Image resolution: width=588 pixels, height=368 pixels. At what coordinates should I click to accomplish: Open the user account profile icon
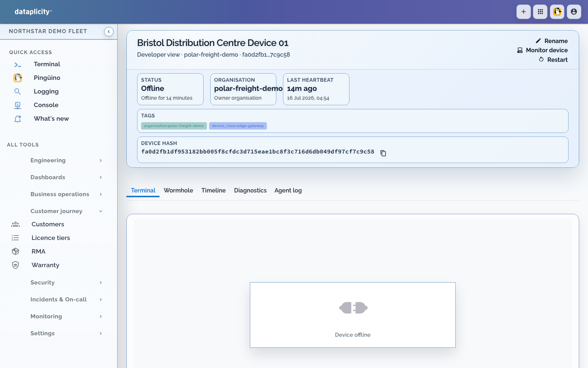point(574,12)
